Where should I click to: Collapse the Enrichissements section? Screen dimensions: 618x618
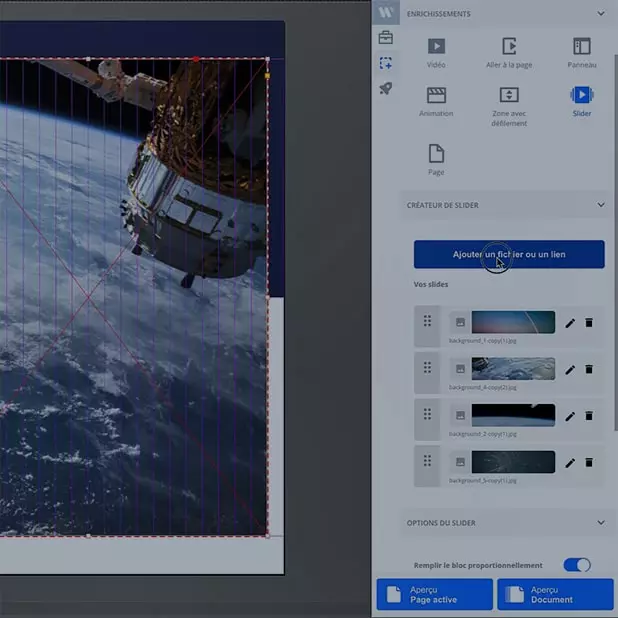pyautogui.click(x=600, y=14)
